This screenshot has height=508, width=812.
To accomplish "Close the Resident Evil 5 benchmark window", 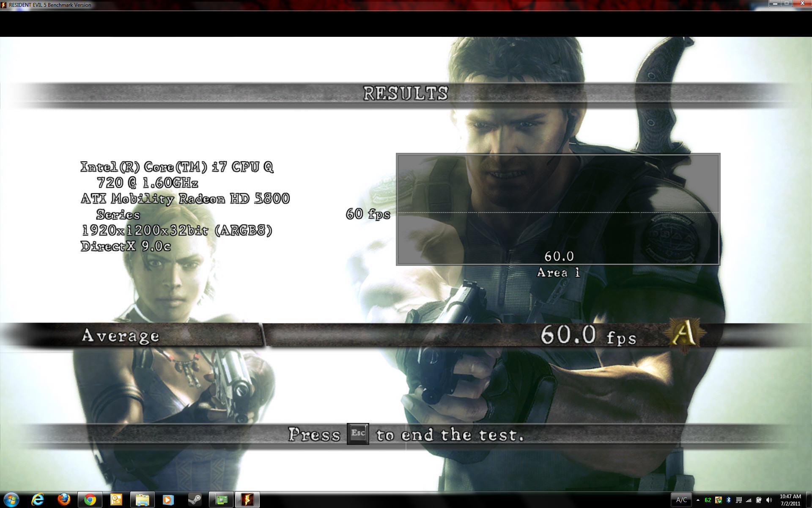I will (x=802, y=3).
